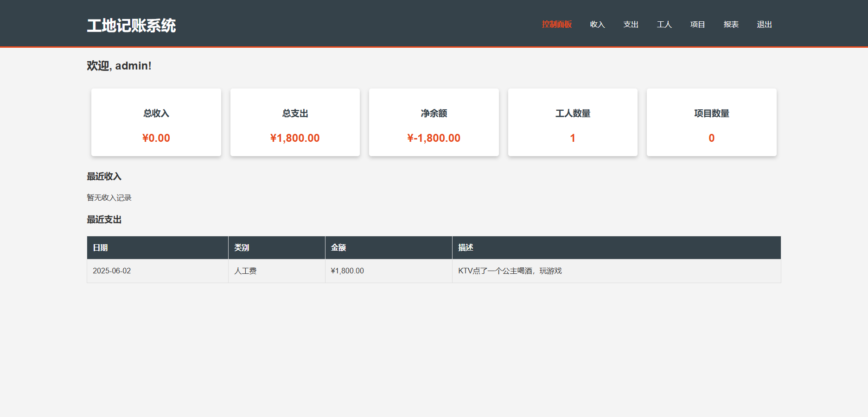868x417 pixels.
Task: Select the 净余额 card with ¥-1,800.00
Action: click(434, 122)
